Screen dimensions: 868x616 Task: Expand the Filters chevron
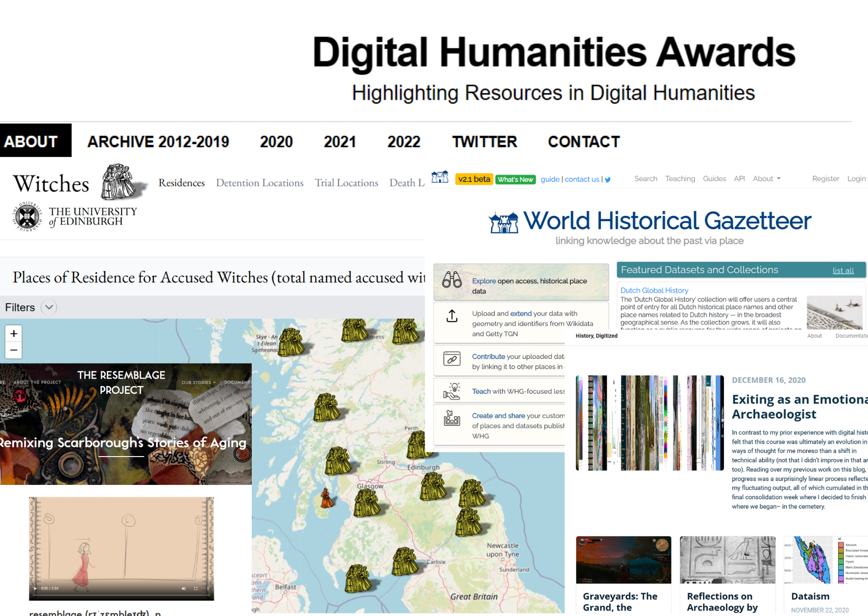(x=49, y=308)
